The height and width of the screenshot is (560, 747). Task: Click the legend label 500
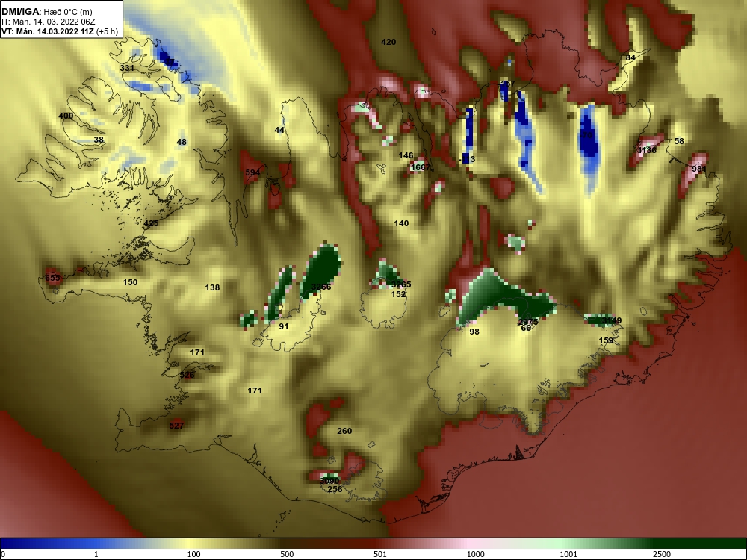288,554
